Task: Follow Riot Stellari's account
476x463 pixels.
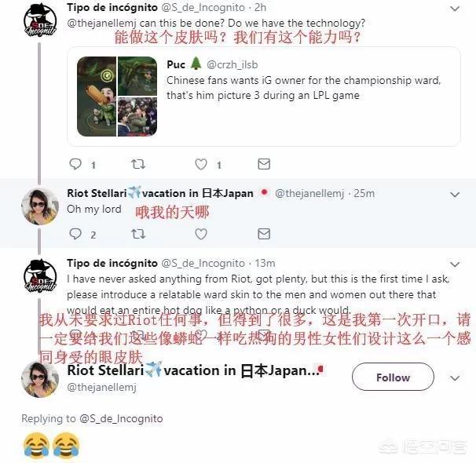Action: tap(393, 377)
